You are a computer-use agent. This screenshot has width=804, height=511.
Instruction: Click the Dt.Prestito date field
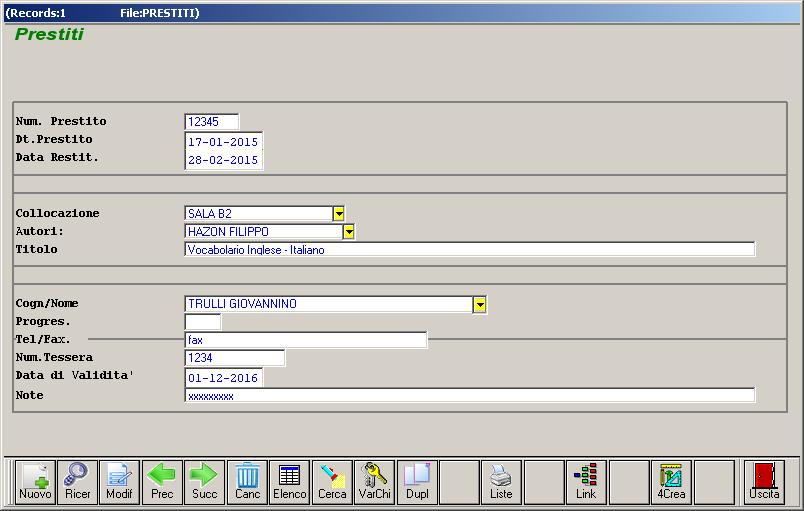(224, 141)
